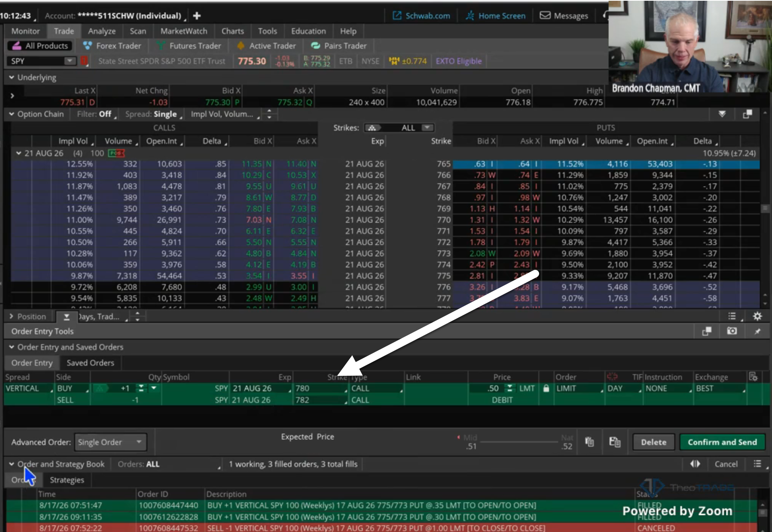
Task: Select the Active Trader sub-tab
Action: 267,46
